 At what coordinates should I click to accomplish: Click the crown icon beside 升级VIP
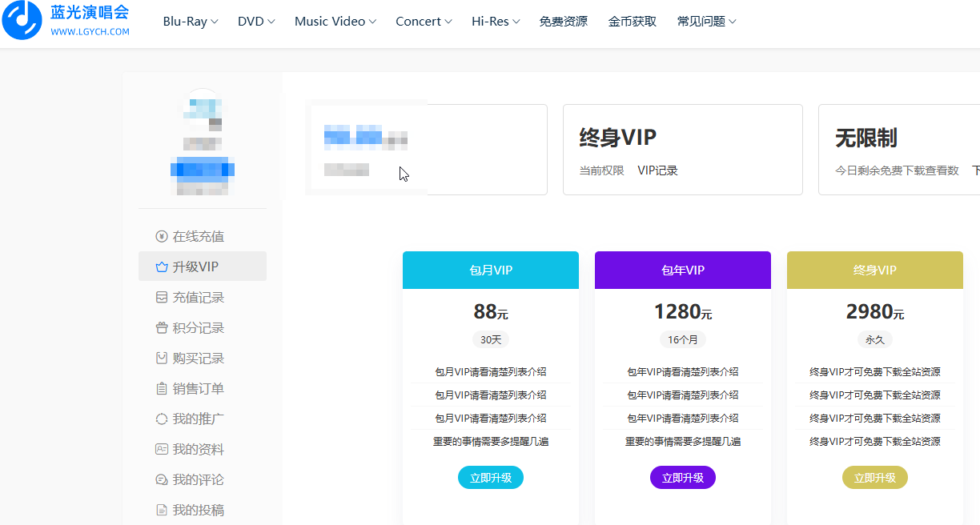click(161, 267)
